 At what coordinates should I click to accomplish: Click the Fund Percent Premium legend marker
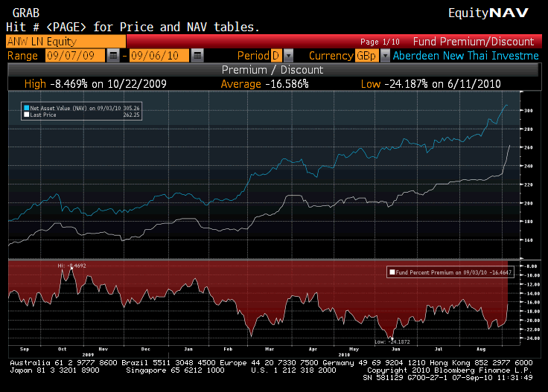[x=392, y=273]
